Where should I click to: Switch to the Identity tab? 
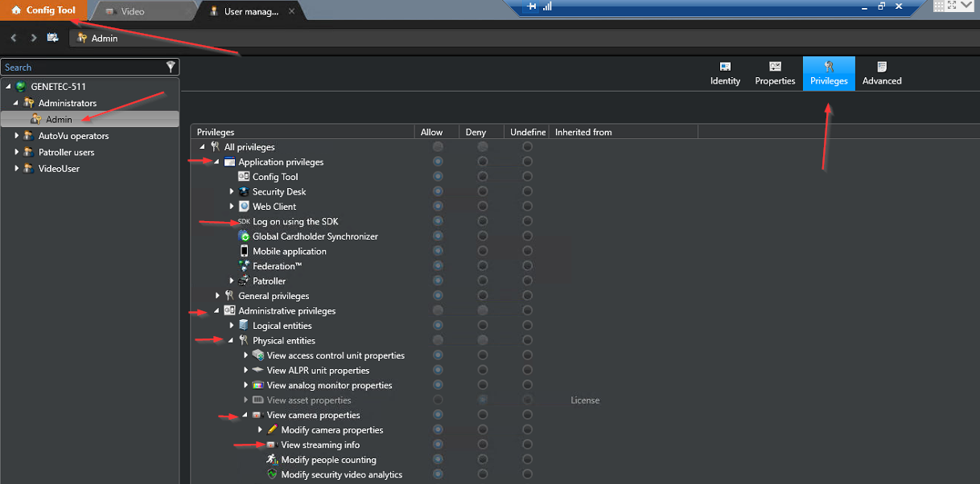click(725, 73)
